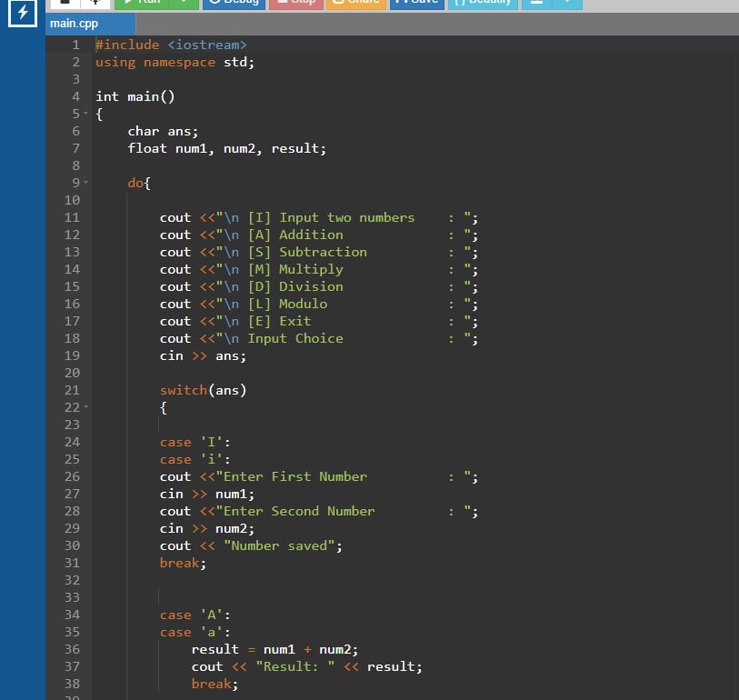Screen dimensions: 739x700
Task: Fold the switch block at line 22
Action: [86, 407]
